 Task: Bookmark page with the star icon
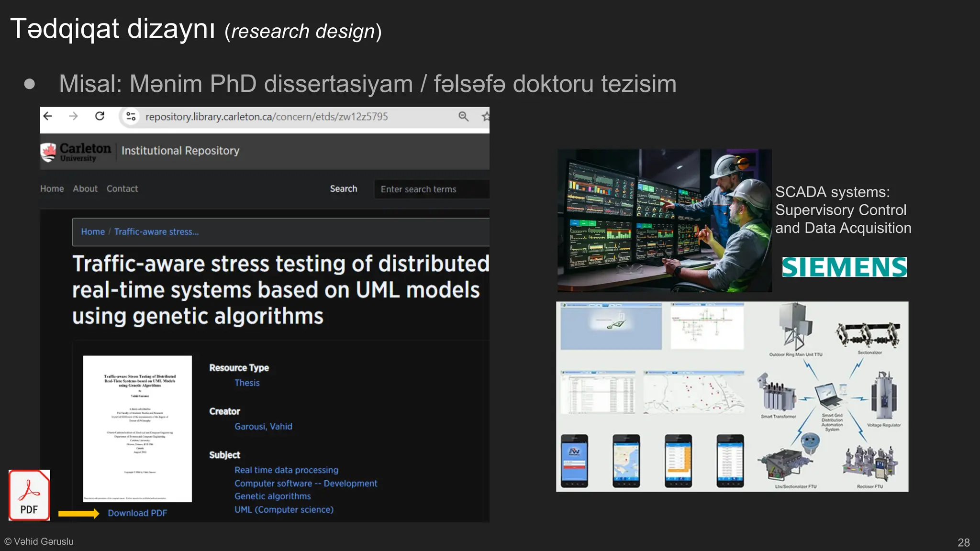click(x=485, y=116)
